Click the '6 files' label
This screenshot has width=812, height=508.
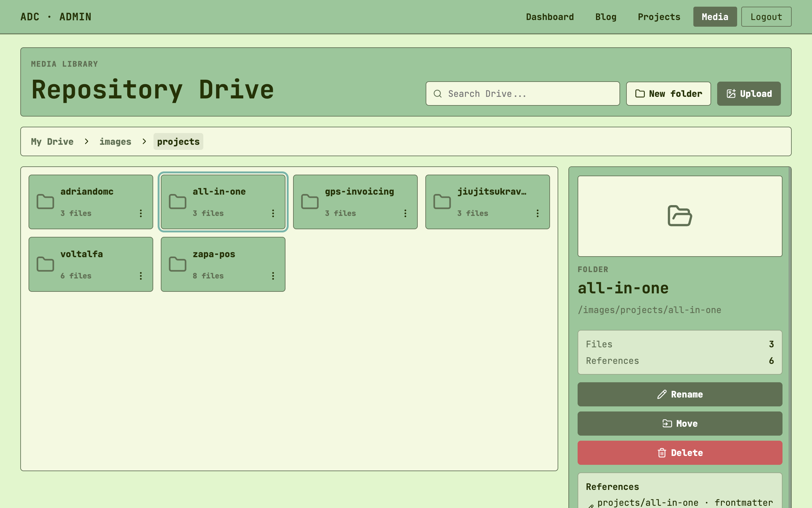point(76,276)
